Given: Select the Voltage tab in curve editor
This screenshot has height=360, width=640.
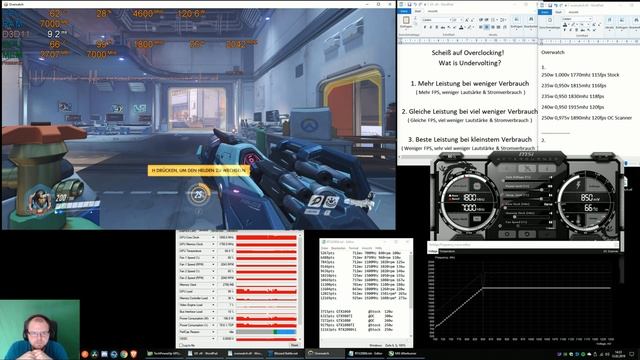Looking at the screenshot, I should pos(433,251).
